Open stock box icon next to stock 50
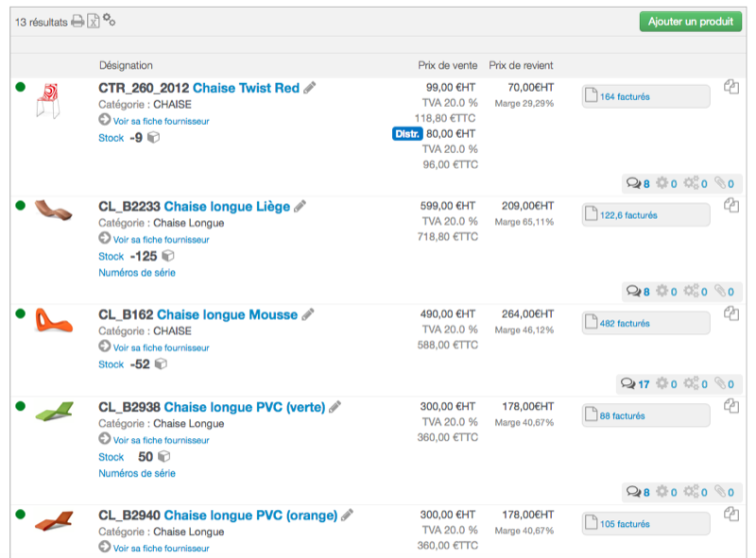Viewport: 756px width, 558px height. tap(164, 456)
